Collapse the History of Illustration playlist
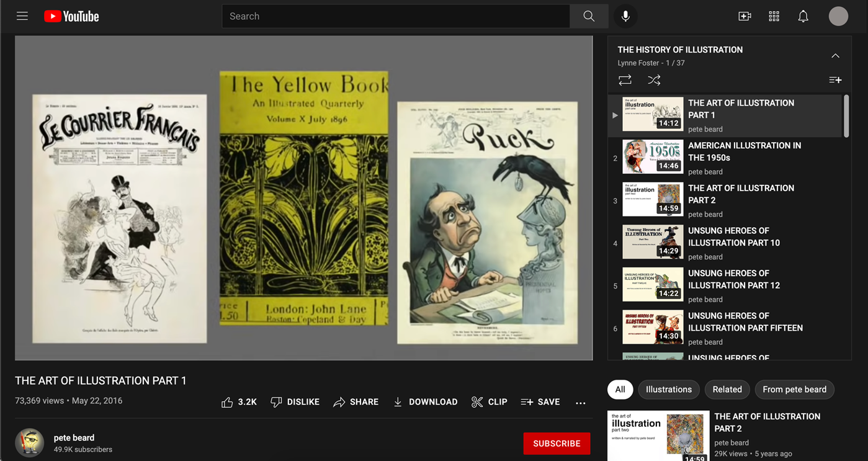The image size is (868, 461). 835,56
